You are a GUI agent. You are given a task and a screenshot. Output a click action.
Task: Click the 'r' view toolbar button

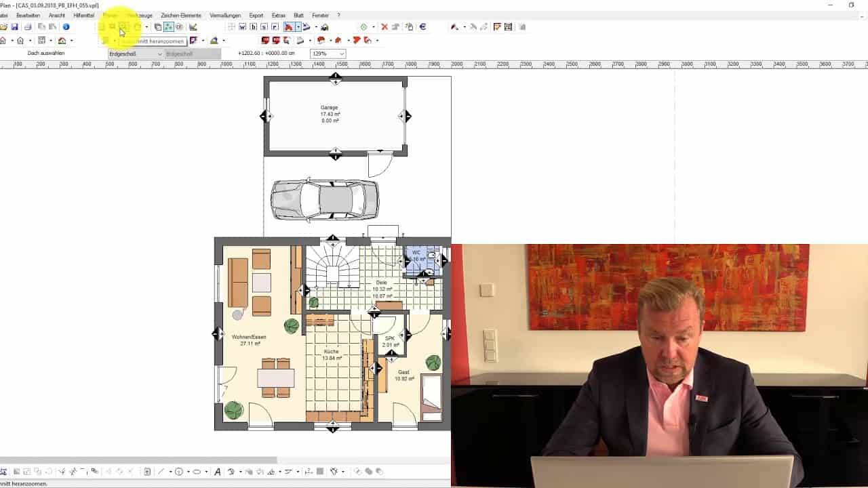(x=275, y=27)
